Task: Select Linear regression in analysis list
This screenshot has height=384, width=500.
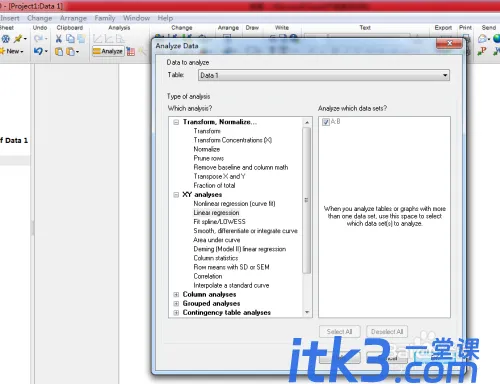Action: pyautogui.click(x=216, y=213)
